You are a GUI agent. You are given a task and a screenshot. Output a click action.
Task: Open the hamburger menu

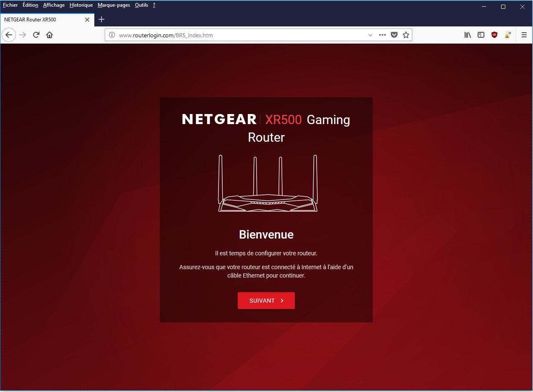[x=524, y=35]
